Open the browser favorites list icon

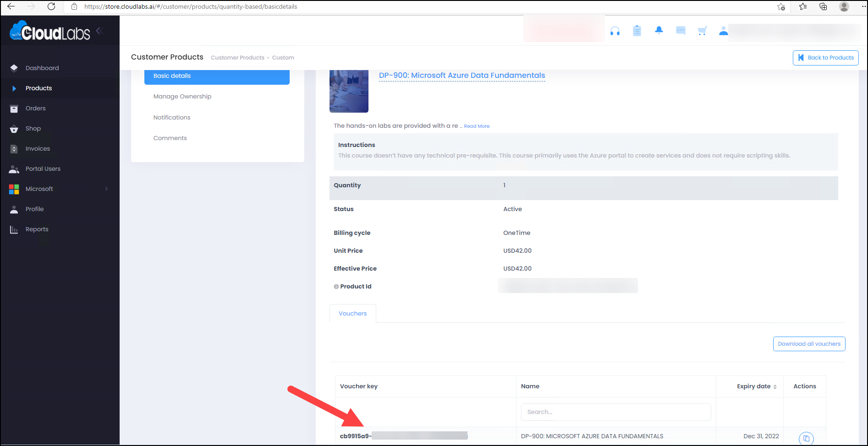pos(803,6)
